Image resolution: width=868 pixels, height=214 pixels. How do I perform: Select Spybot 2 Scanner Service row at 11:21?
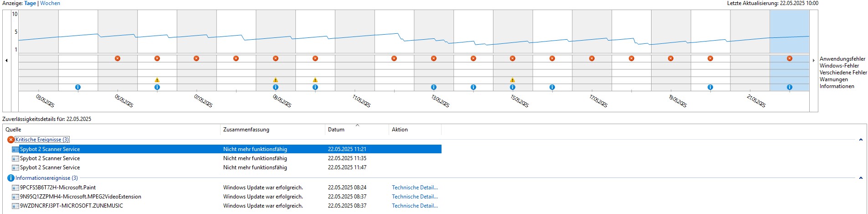tap(226, 149)
